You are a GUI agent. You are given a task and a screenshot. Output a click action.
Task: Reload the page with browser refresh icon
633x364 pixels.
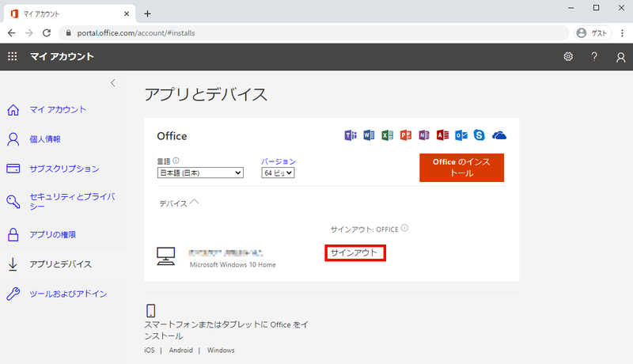coord(47,33)
